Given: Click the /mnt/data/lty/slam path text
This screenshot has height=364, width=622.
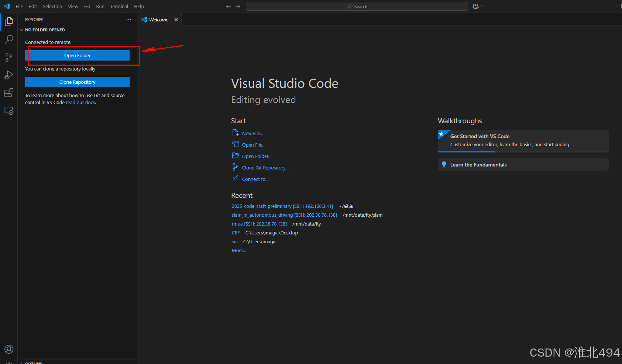Looking at the screenshot, I should pos(362,215).
